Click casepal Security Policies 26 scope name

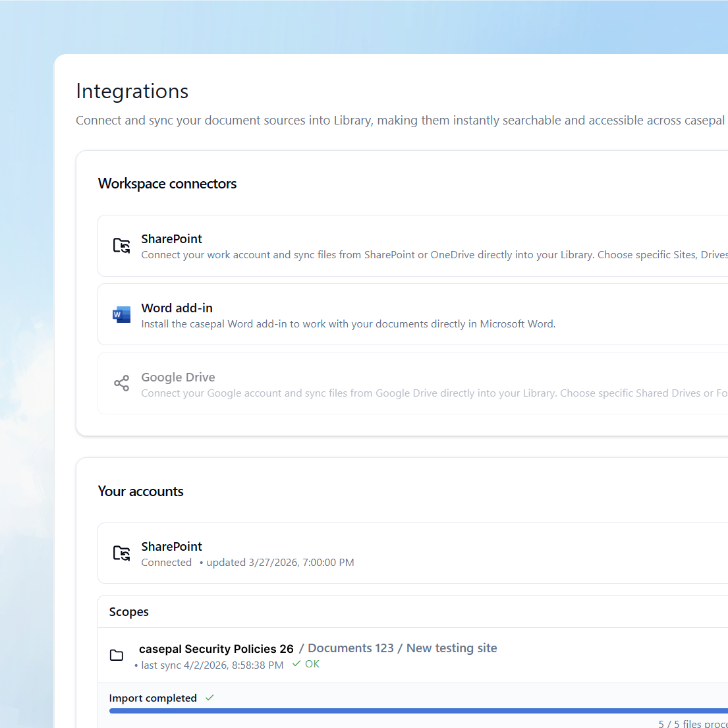pyautogui.click(x=216, y=648)
